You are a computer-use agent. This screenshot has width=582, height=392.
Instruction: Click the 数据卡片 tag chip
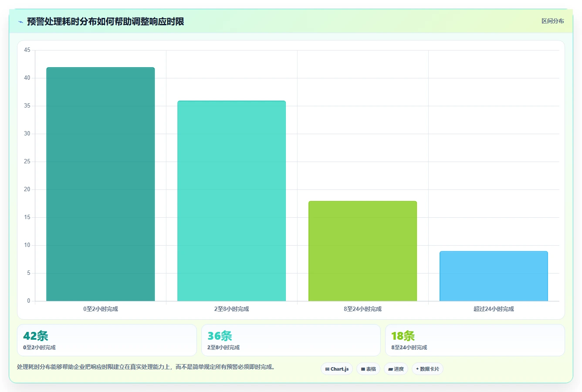pos(427,369)
